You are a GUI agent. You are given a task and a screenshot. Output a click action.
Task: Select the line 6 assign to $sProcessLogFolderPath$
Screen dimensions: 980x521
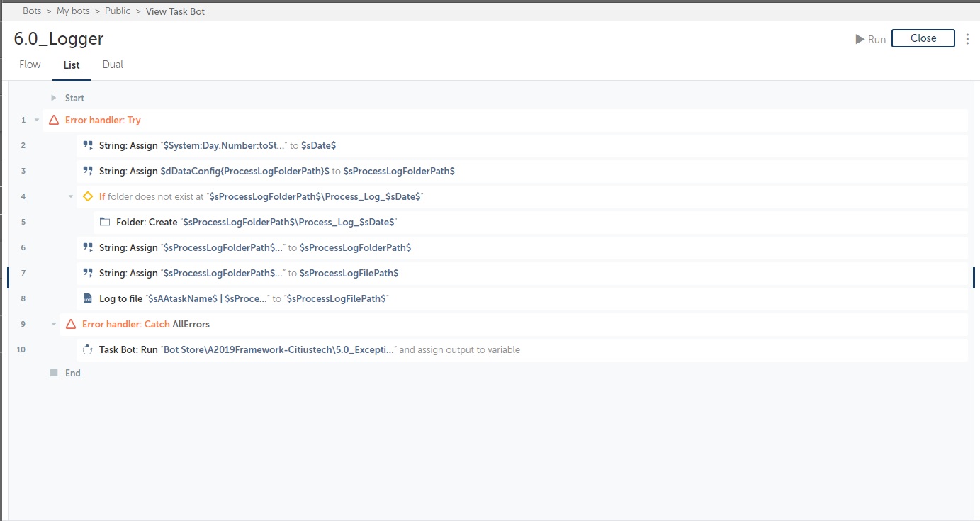(x=255, y=247)
